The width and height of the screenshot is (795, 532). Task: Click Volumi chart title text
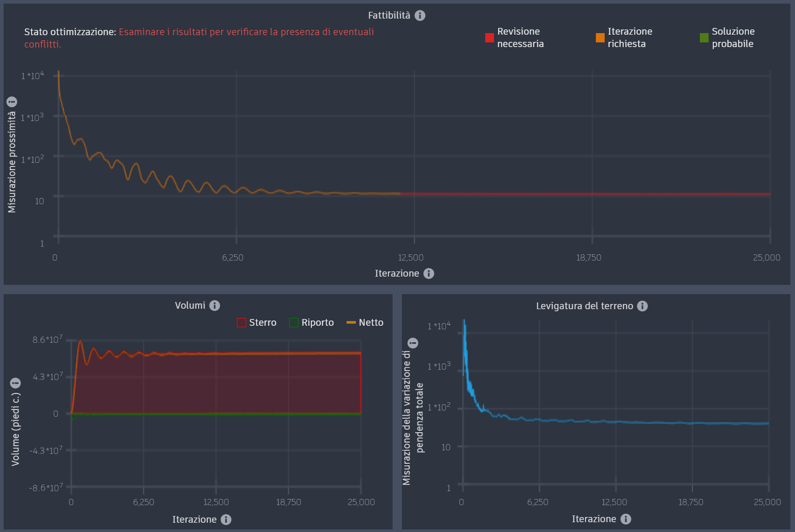click(x=190, y=306)
